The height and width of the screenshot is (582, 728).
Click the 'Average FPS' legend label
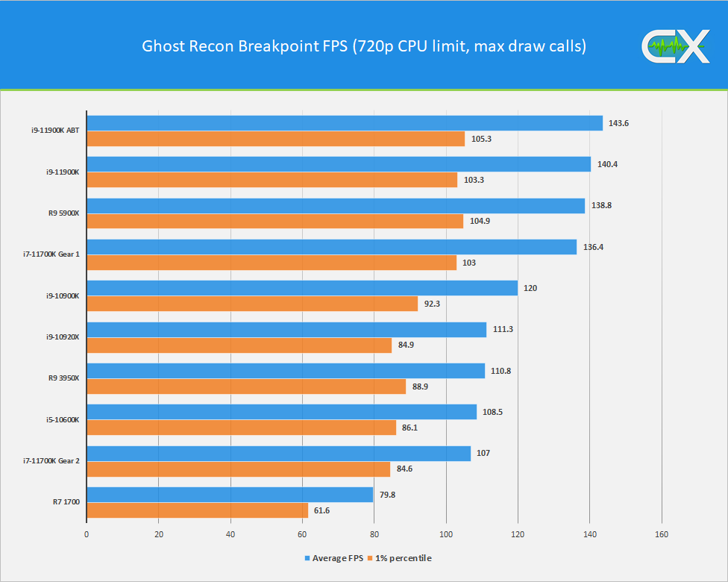point(338,558)
